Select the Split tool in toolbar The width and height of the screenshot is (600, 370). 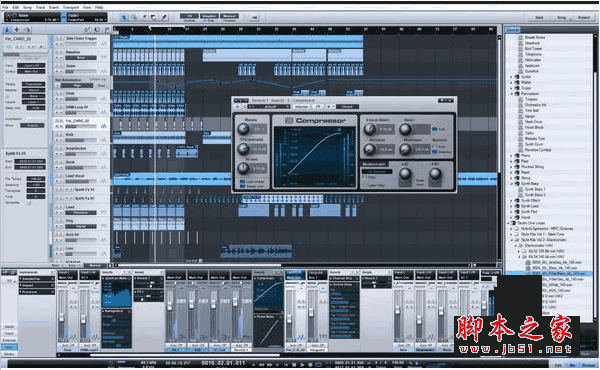pyautogui.click(x=144, y=17)
